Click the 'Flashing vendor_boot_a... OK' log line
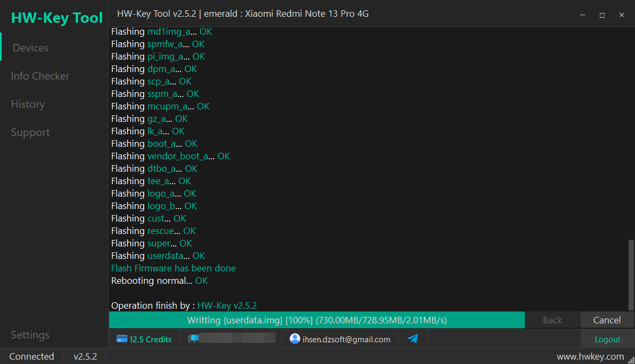This screenshot has height=364, width=635. tap(170, 156)
